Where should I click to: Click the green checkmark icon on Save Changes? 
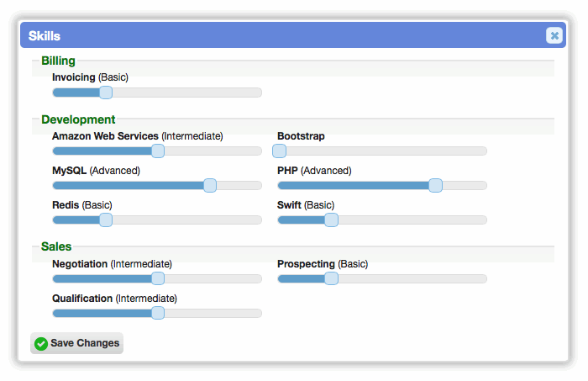pyautogui.click(x=41, y=343)
